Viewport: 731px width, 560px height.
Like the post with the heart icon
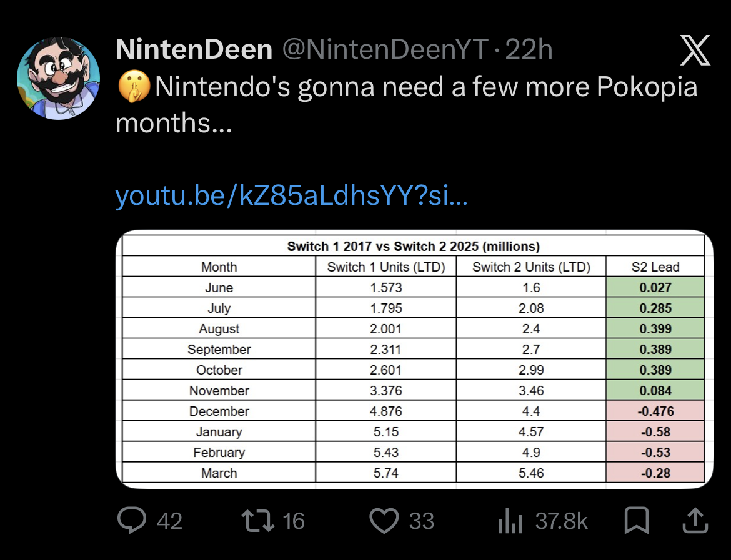click(x=384, y=521)
